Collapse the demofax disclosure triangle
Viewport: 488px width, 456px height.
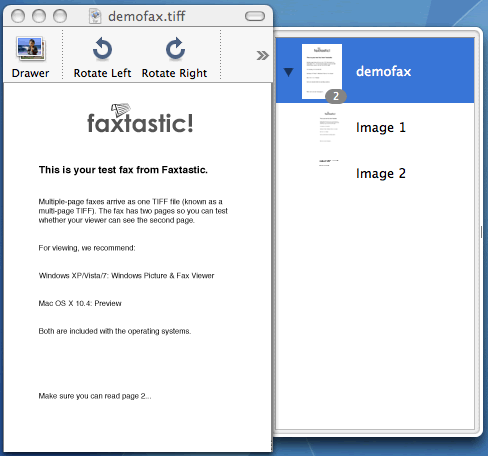[x=289, y=72]
